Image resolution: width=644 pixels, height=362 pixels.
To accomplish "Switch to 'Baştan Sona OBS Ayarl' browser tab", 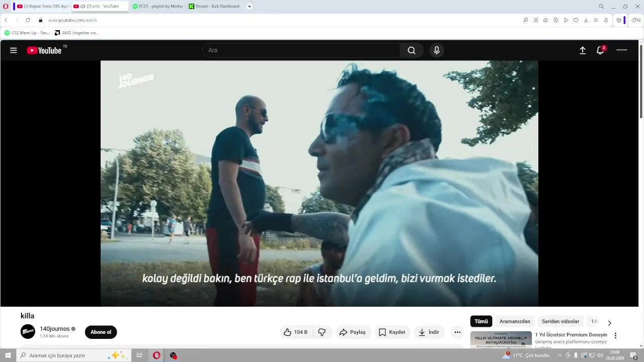I will point(43,7).
